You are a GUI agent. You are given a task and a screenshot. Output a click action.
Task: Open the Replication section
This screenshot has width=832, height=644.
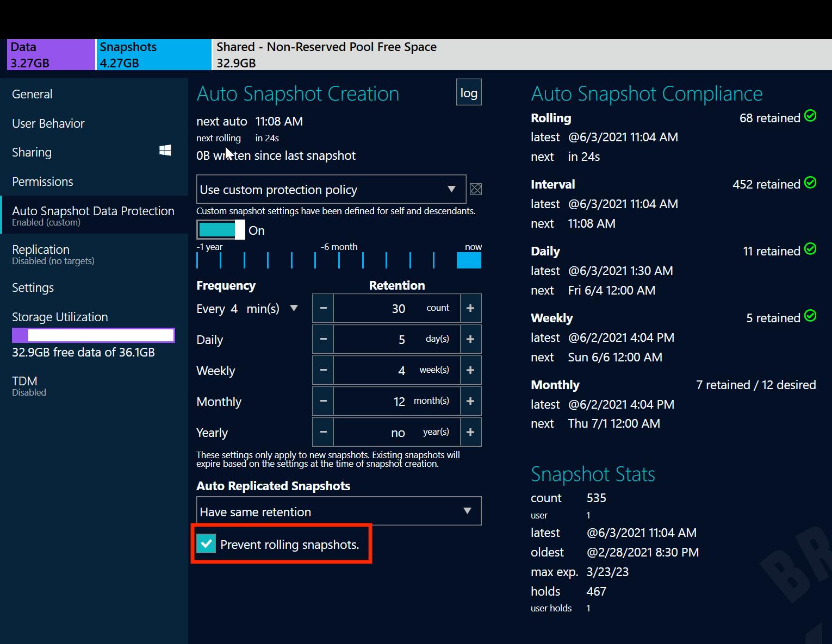(41, 254)
